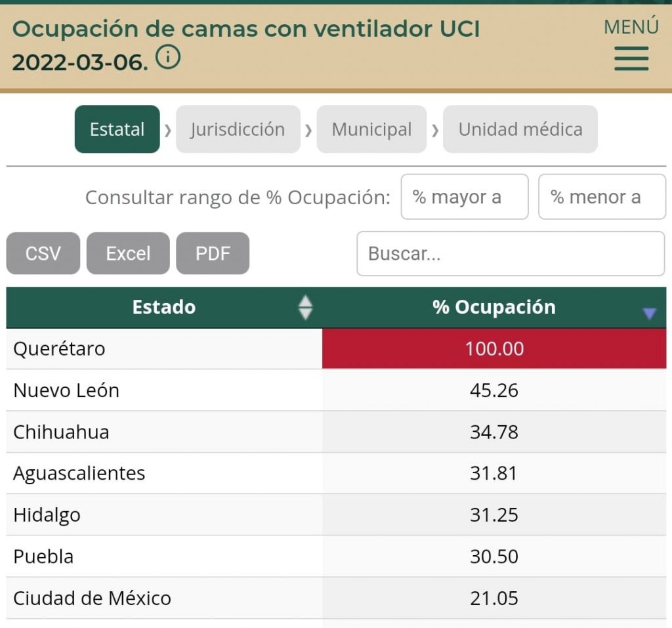Screen dimensions: 672x628
Task: Click the % Ocupación column header
Action: pyautogui.click(x=493, y=307)
